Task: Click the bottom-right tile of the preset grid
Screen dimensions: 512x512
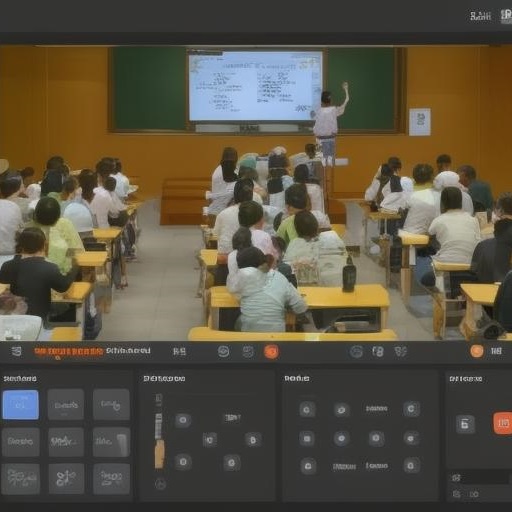Action: 111,478
